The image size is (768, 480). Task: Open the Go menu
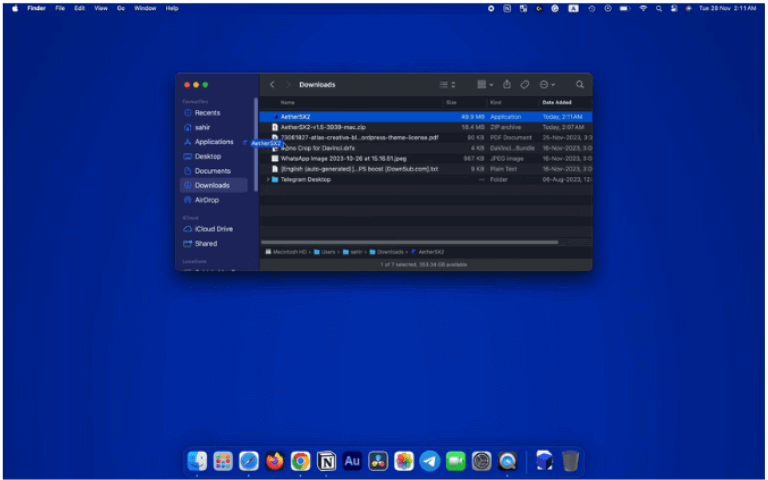121,8
